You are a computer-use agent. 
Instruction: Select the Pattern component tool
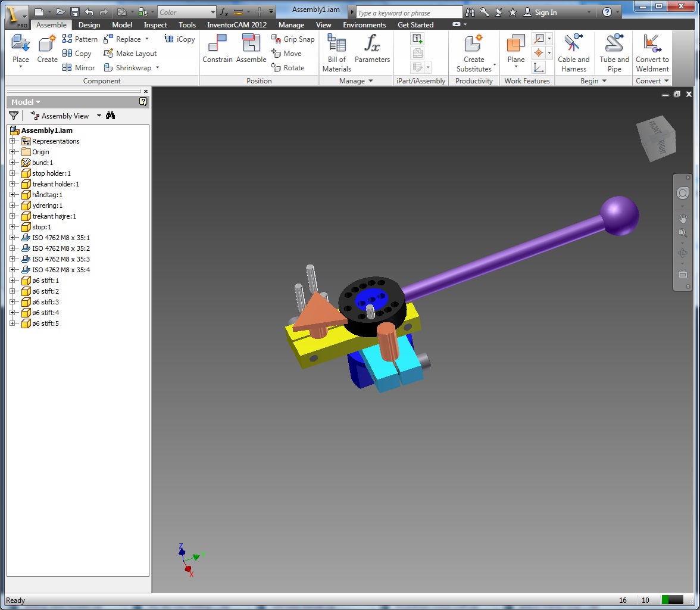tap(80, 39)
